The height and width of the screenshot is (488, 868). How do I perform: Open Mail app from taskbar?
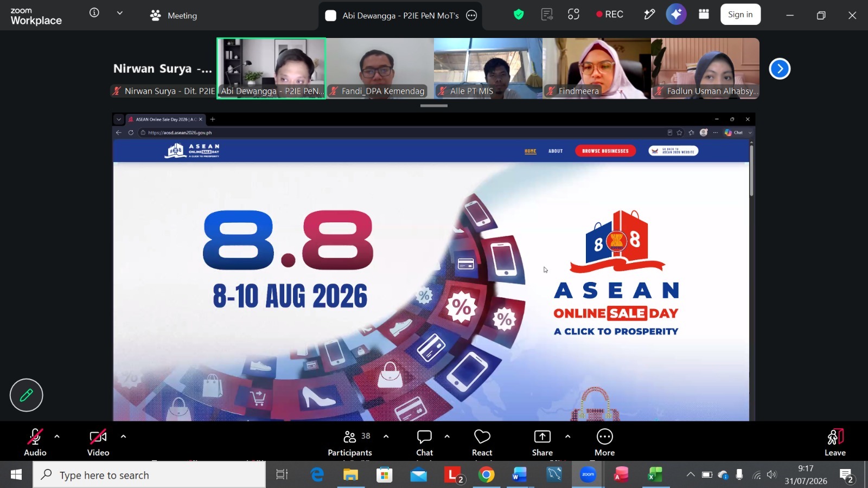418,475
